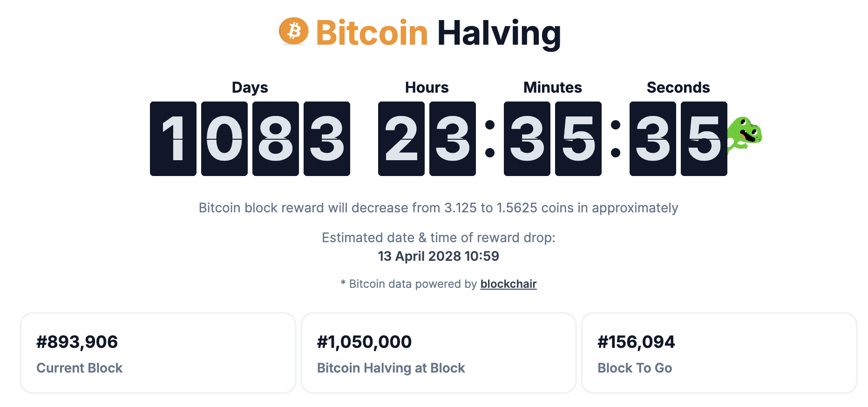Click the Current Block card
Image resolution: width=868 pixels, height=407 pixels.
(158, 353)
